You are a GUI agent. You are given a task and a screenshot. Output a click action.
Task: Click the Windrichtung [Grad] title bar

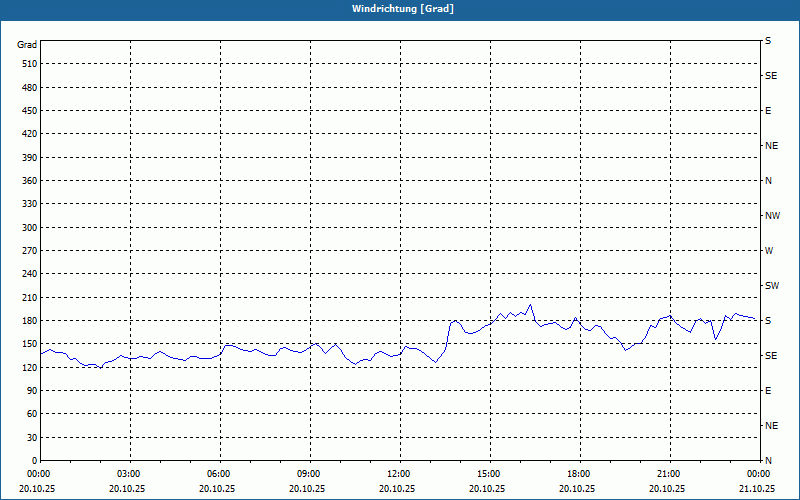click(x=402, y=9)
